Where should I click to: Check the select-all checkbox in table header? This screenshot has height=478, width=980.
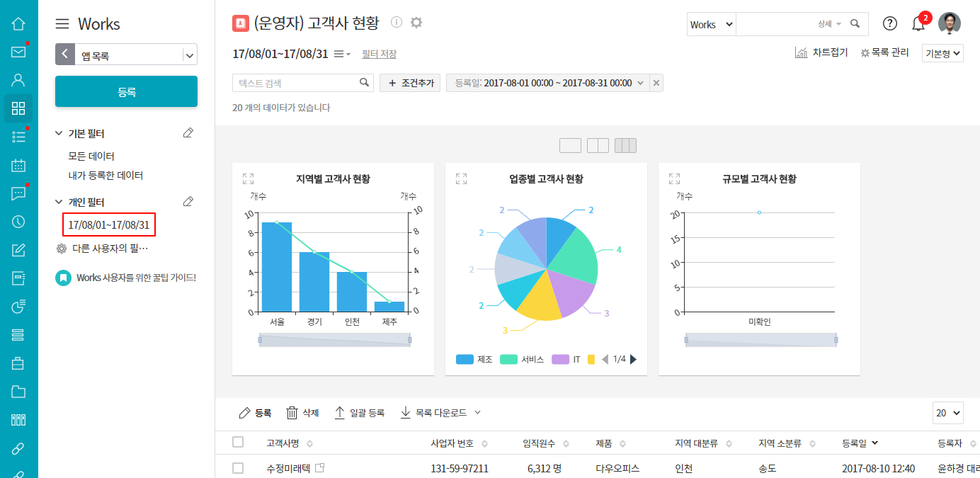pos(238,443)
